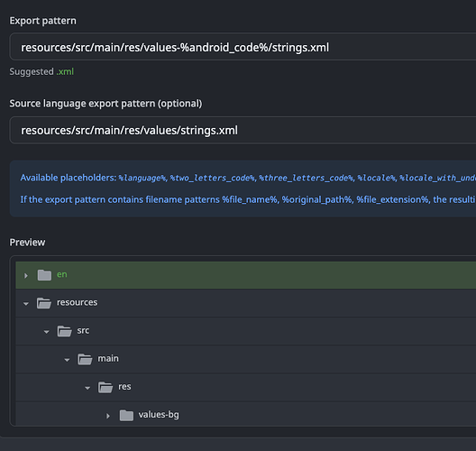476x451 pixels.
Task: Collapse the src folder arrow
Action: [47, 332]
